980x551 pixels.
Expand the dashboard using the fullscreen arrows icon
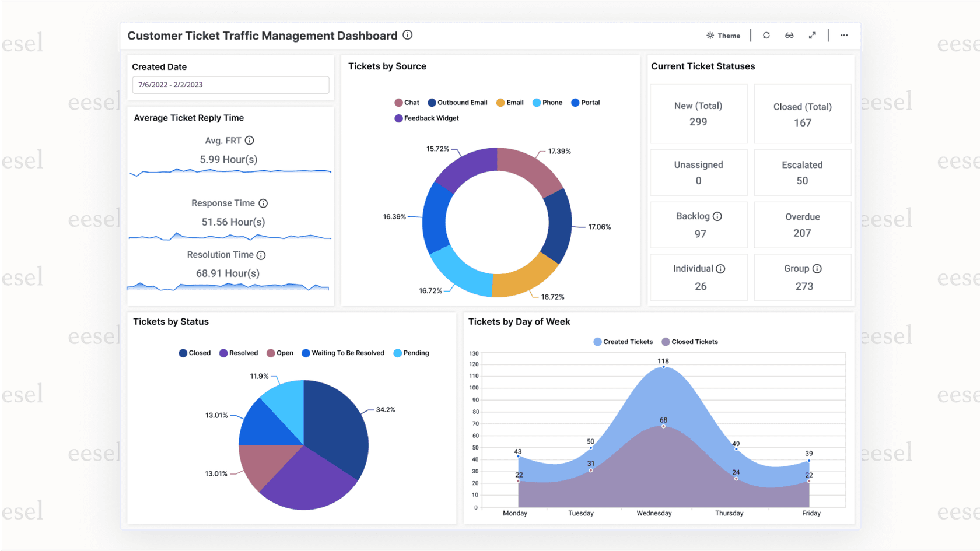813,35
